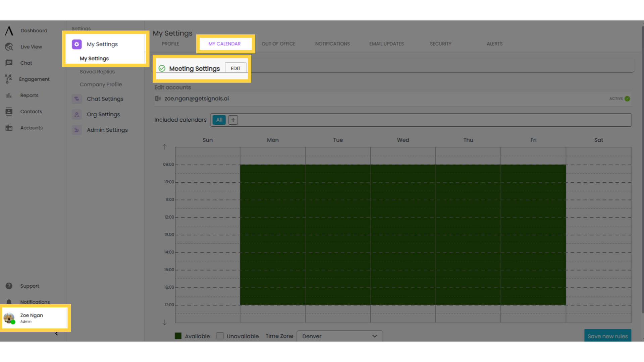This screenshot has width=644, height=362.
Task: Expand the Included calendars selector
Action: [233, 120]
